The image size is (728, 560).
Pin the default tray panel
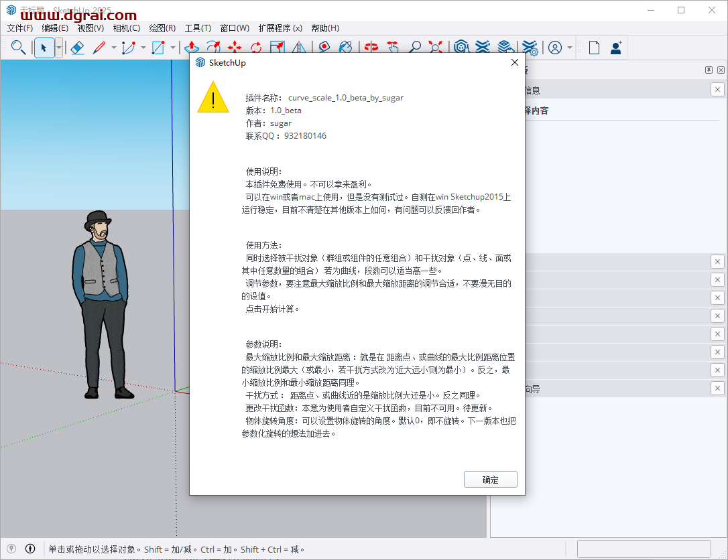pyautogui.click(x=709, y=70)
